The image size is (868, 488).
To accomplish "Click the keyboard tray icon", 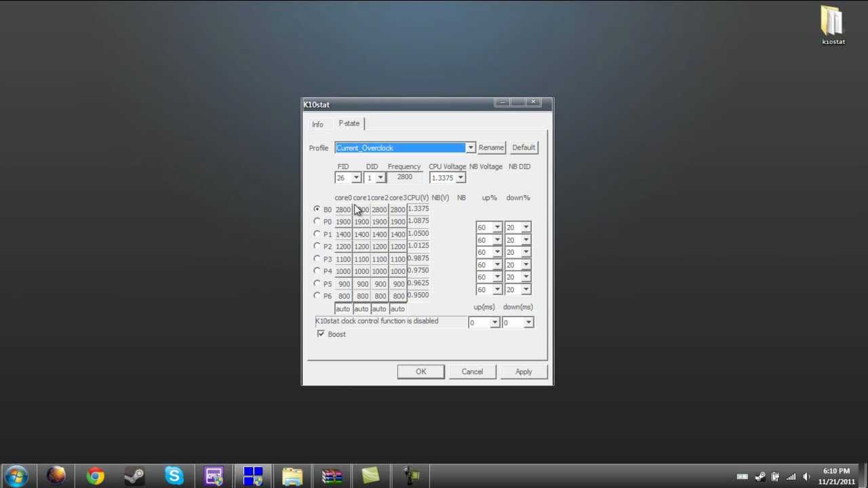I will point(743,476).
